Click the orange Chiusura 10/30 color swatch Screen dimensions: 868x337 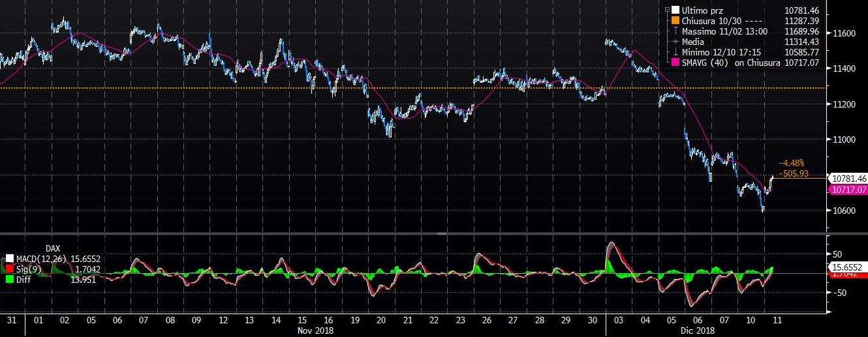[675, 21]
